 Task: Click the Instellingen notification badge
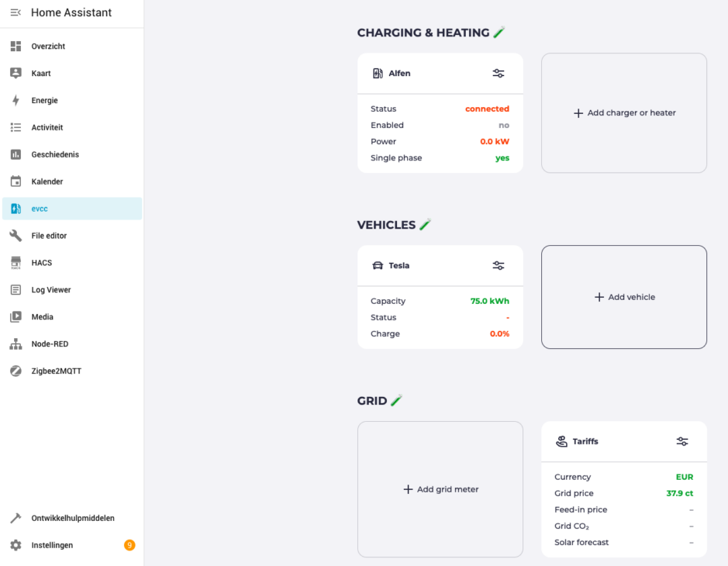click(x=129, y=546)
